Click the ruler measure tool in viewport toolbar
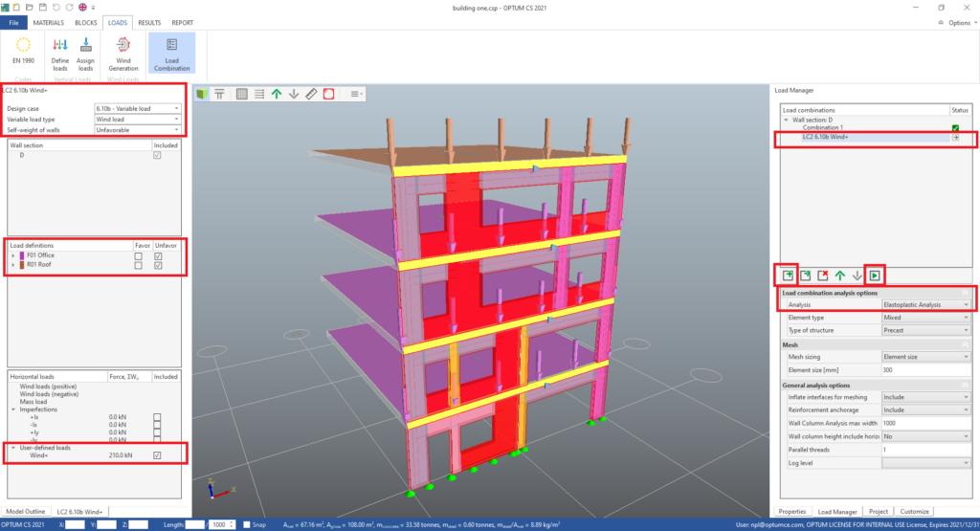This screenshot has width=980, height=531. [x=311, y=94]
